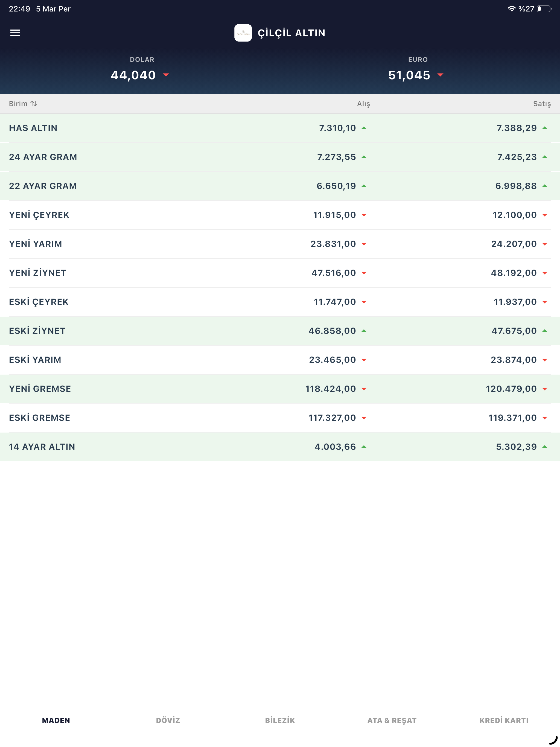Viewport: 560px width, 747px height.
Task: Click the Birim sort arrows icon
Action: 34,104
